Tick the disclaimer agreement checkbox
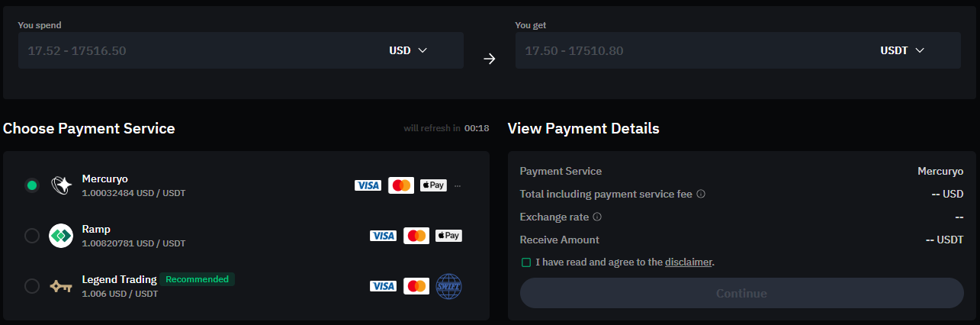The width and height of the screenshot is (980, 325). [526, 262]
